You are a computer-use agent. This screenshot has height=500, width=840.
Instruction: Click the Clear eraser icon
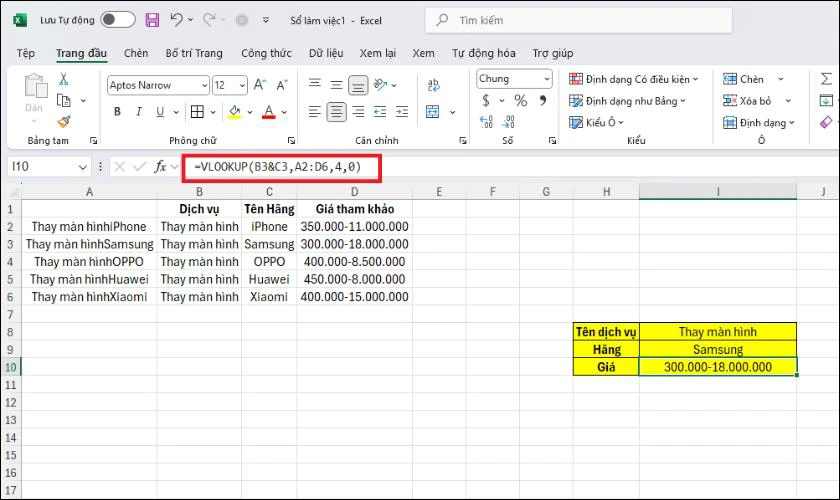tap(827, 122)
